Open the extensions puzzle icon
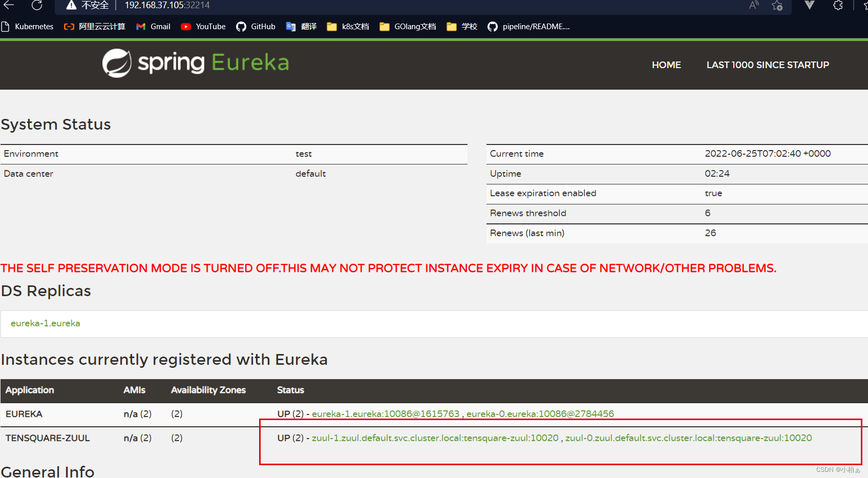 [838, 5]
